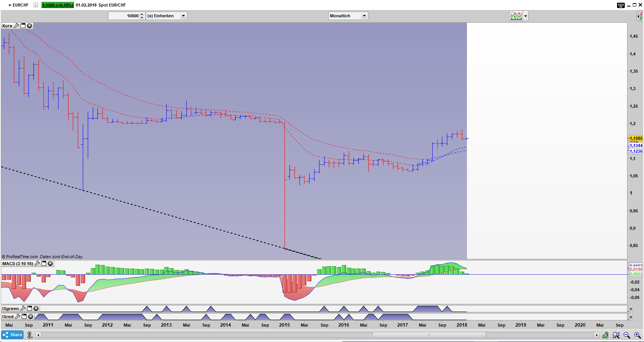Open MACD indicator wrench settings

37,264
